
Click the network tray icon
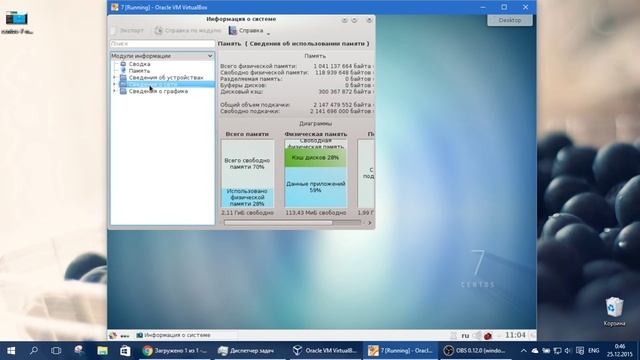[557, 351]
